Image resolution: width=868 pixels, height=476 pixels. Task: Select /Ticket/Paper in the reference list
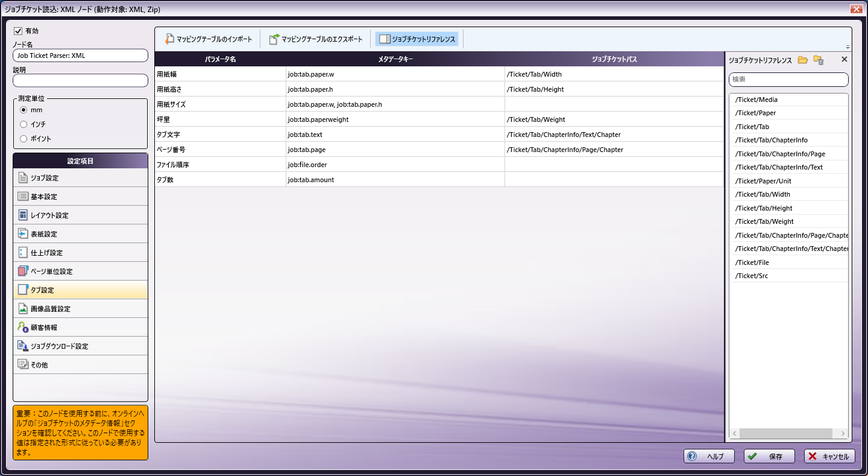pyautogui.click(x=790, y=113)
